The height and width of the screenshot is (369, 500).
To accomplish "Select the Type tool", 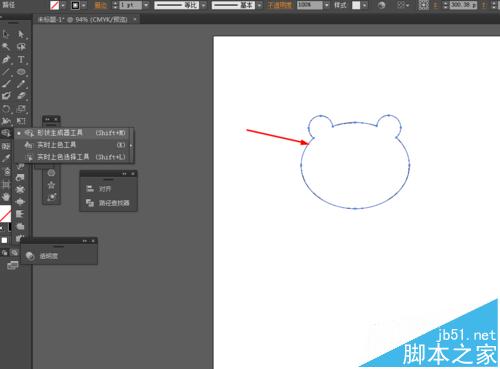I will tap(21, 59).
